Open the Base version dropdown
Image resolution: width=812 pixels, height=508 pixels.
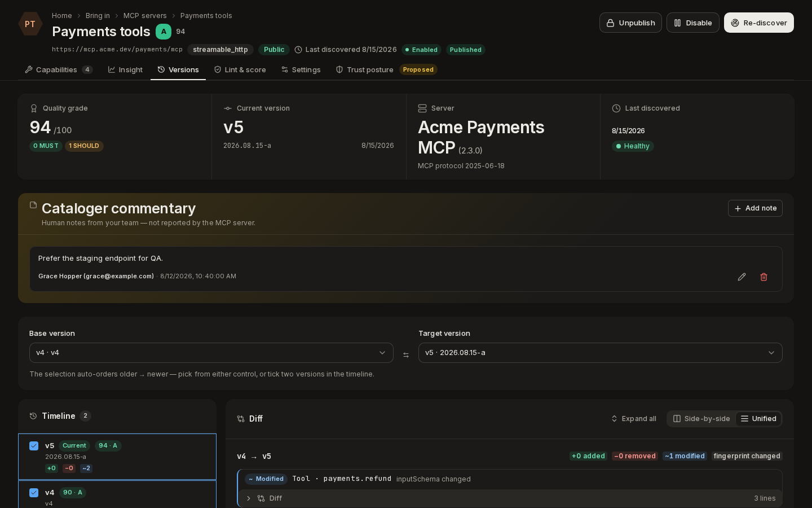tap(211, 353)
